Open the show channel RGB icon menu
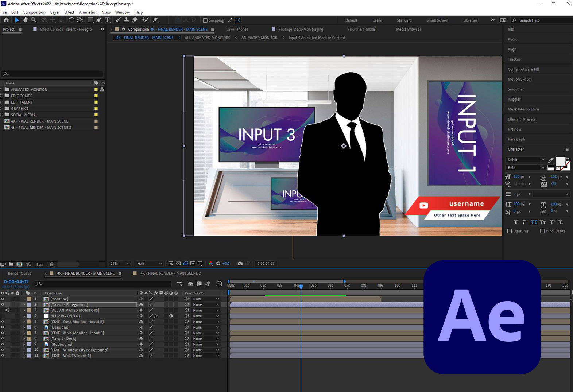The width and height of the screenshot is (573, 392). click(x=210, y=264)
